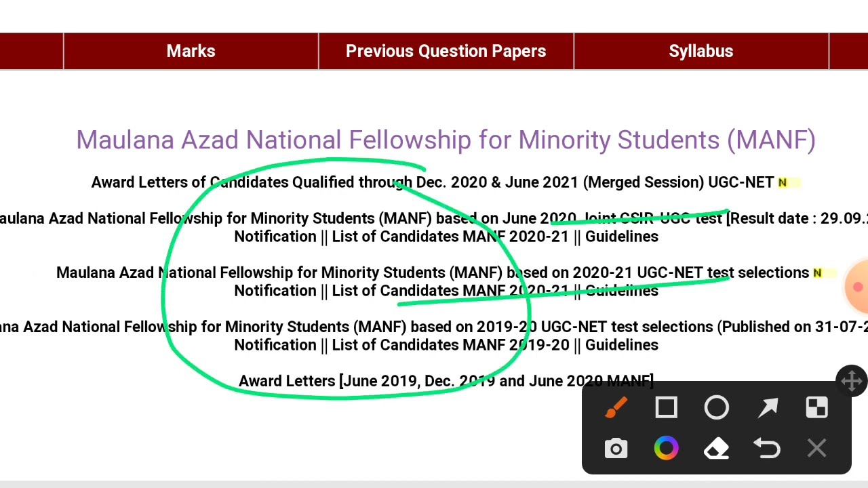Viewport: 868px width, 488px height.
Task: Grab the toolbar move handle
Action: (852, 381)
